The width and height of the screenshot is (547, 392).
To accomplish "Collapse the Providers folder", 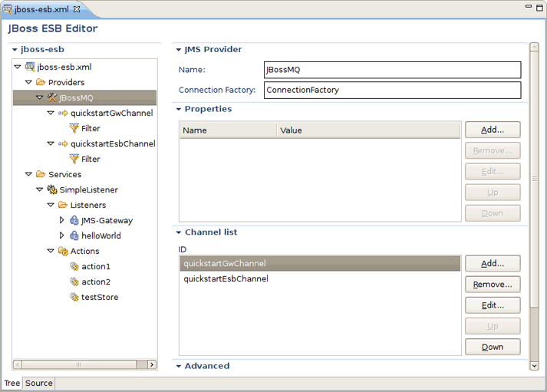I will (x=28, y=82).
